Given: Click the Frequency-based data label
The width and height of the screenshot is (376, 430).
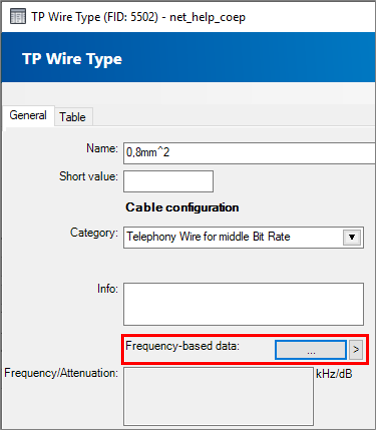Looking at the screenshot, I should [182, 346].
